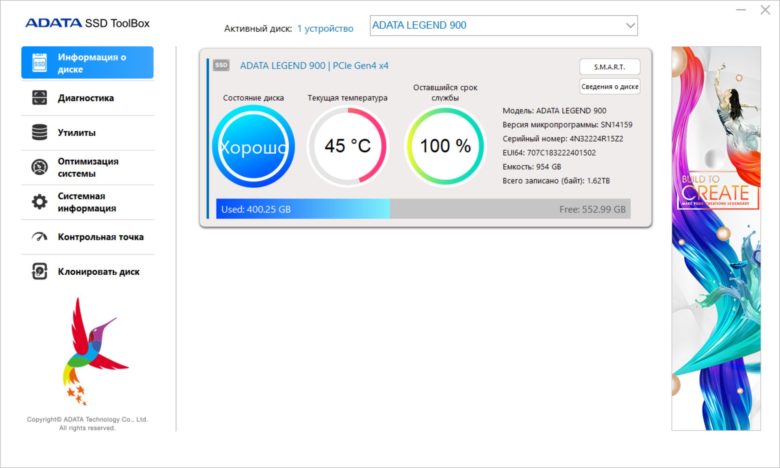Click the ADATA copyright notice text
The image size is (780, 468).
[87, 423]
